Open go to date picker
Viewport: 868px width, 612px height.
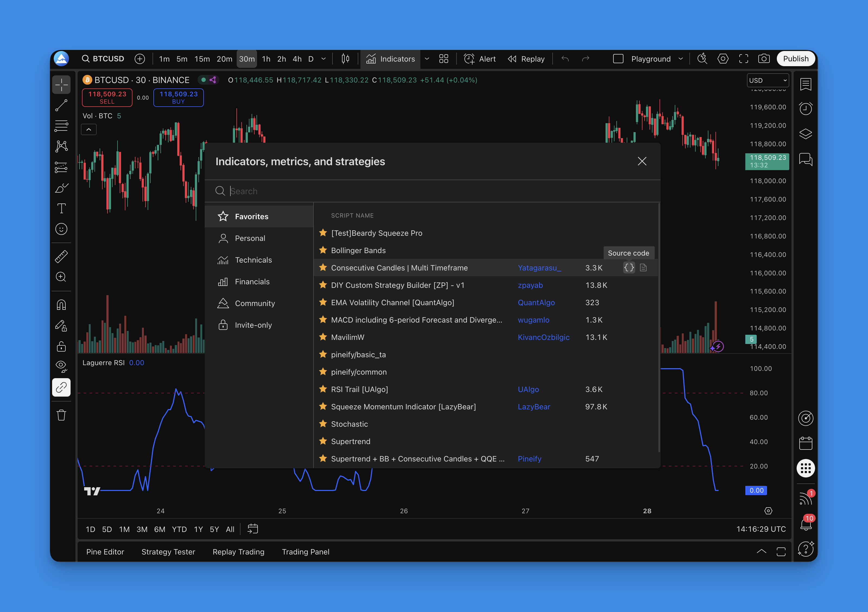tap(252, 529)
